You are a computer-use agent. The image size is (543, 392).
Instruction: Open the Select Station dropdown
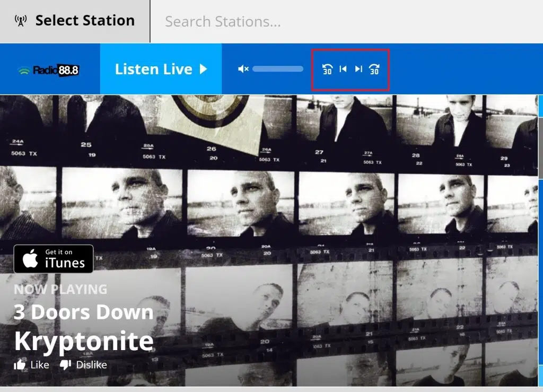[x=84, y=21]
